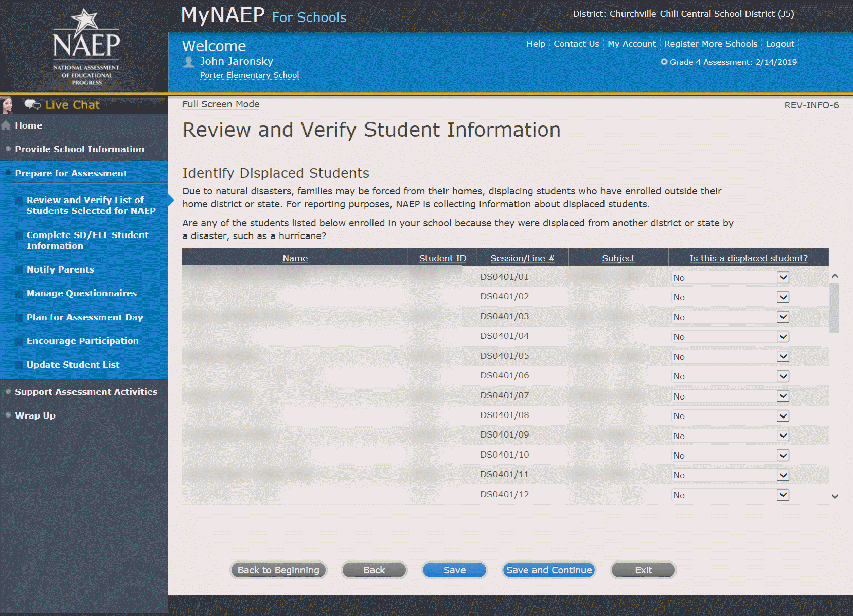Click the Live Chat link text
This screenshot has width=853, height=616.
[73, 105]
